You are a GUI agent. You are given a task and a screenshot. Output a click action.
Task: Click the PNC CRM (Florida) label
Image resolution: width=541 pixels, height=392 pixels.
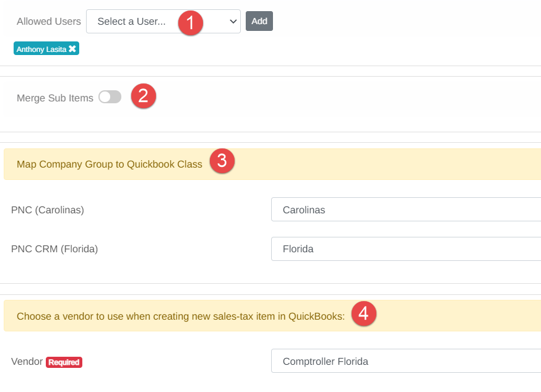(x=54, y=249)
